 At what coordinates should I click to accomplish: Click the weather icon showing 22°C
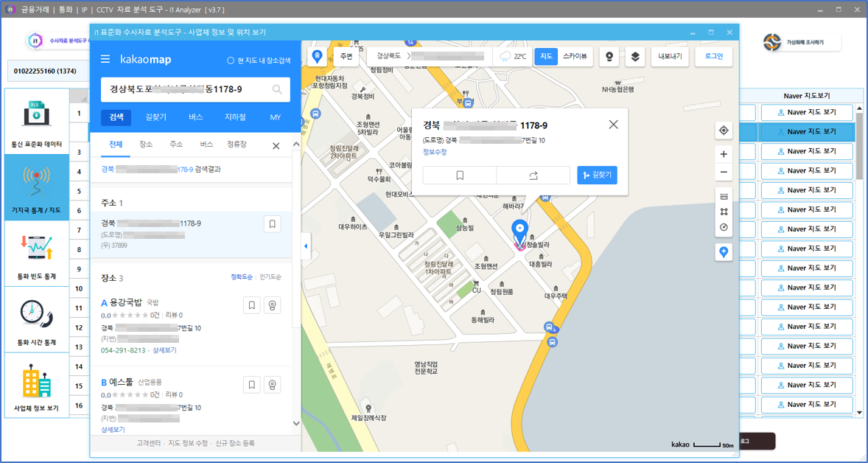505,57
